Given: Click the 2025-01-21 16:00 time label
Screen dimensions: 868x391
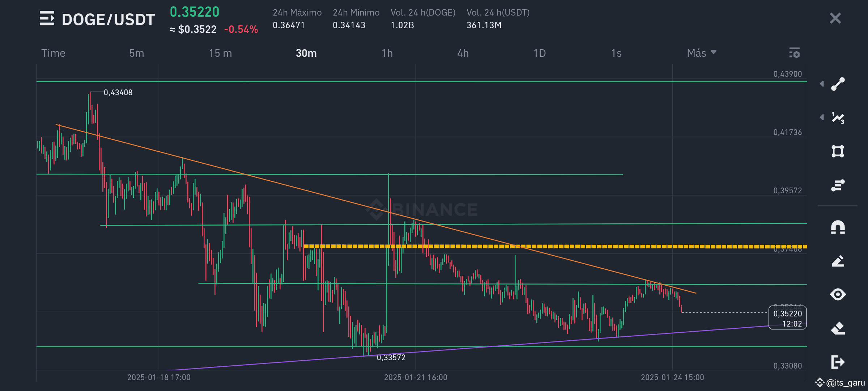Looking at the screenshot, I should (416, 378).
